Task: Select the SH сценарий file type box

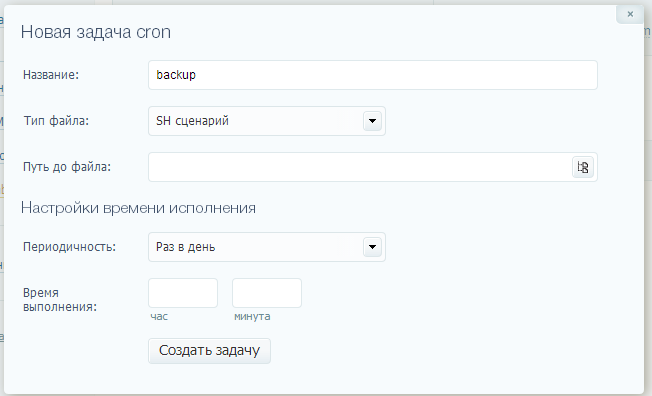Action: [x=267, y=121]
